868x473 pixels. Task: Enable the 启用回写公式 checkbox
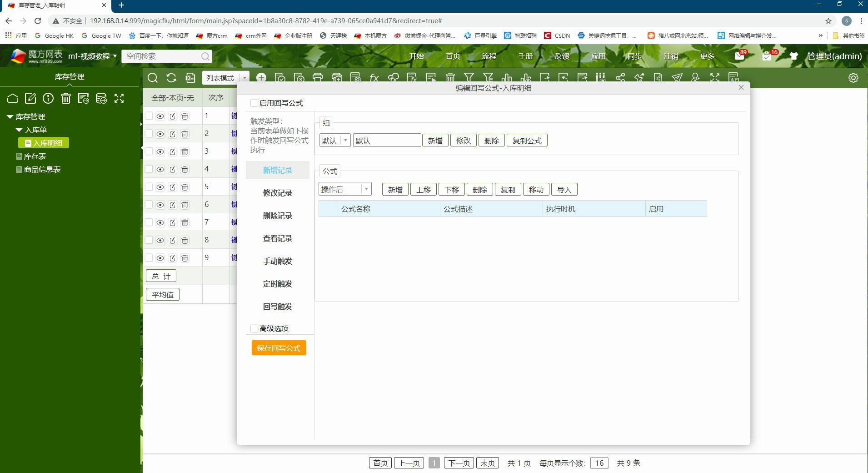254,103
